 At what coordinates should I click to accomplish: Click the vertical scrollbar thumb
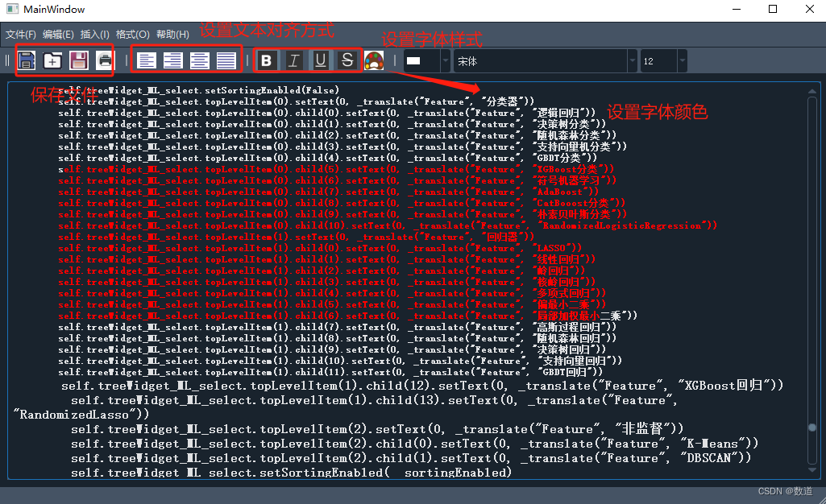point(813,429)
